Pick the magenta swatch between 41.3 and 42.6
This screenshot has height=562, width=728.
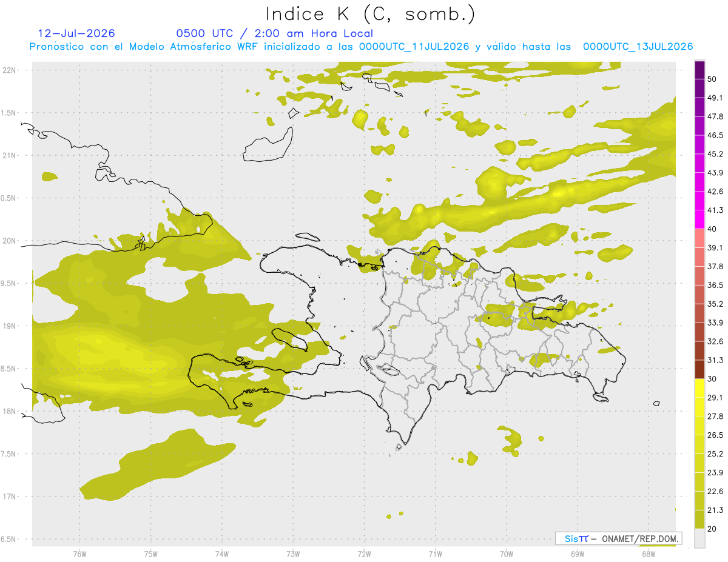click(x=700, y=201)
